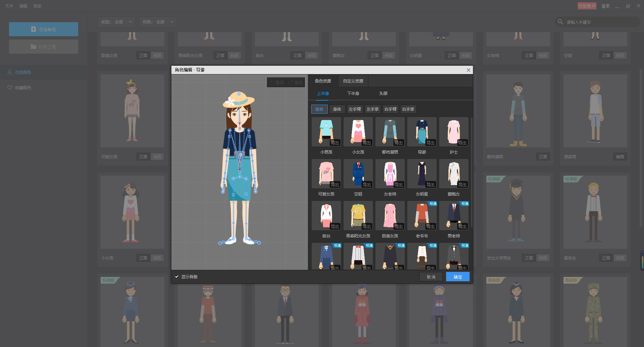
Task: Set the 居家男 background card to 侧面
Action: [620, 157]
